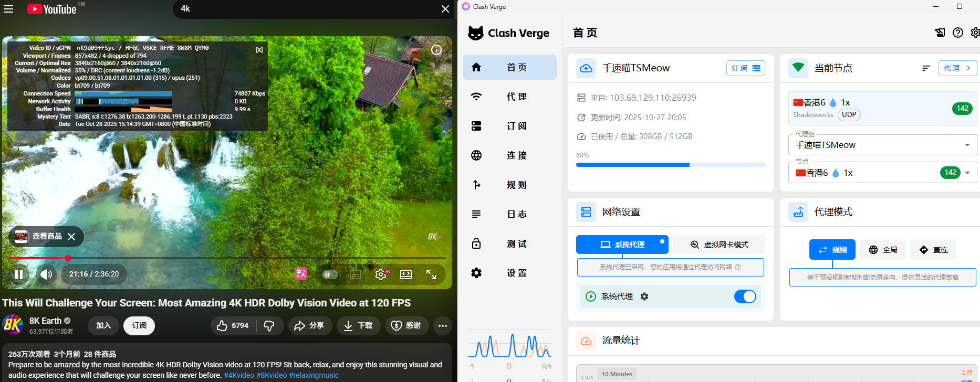The image size is (980, 382).
Task: Enter fullscreen video mode
Action: coord(431,274)
